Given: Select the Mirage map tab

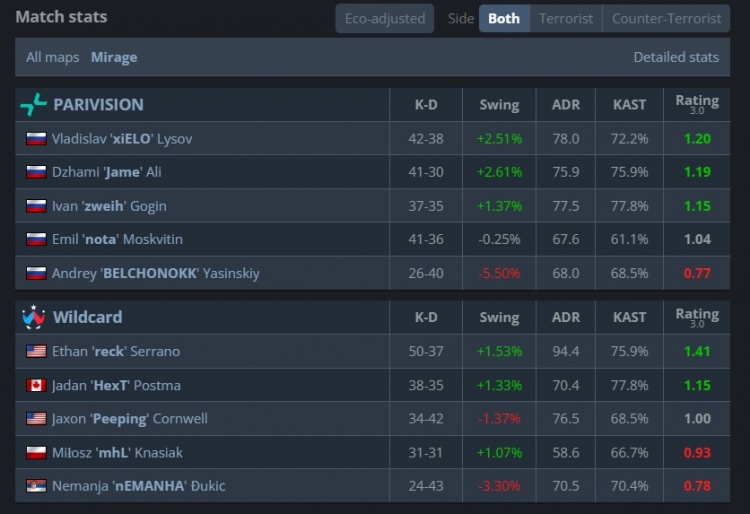Looking at the screenshot, I should tap(114, 57).
